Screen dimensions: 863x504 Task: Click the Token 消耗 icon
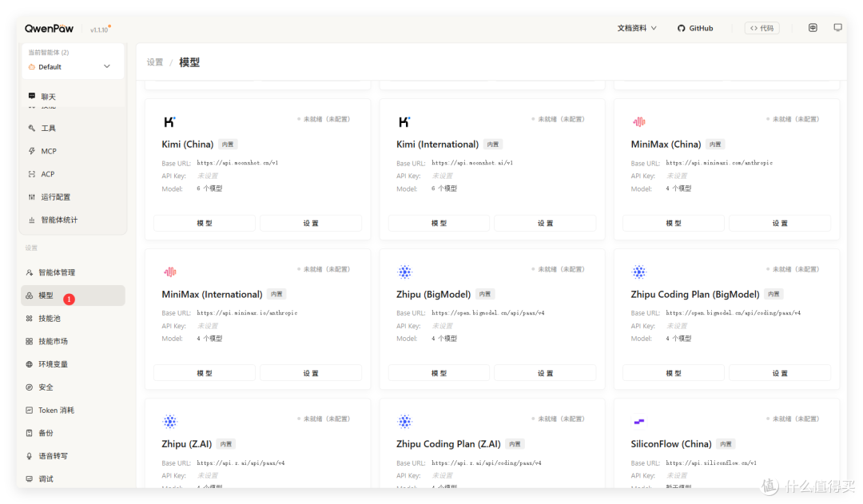click(30, 410)
